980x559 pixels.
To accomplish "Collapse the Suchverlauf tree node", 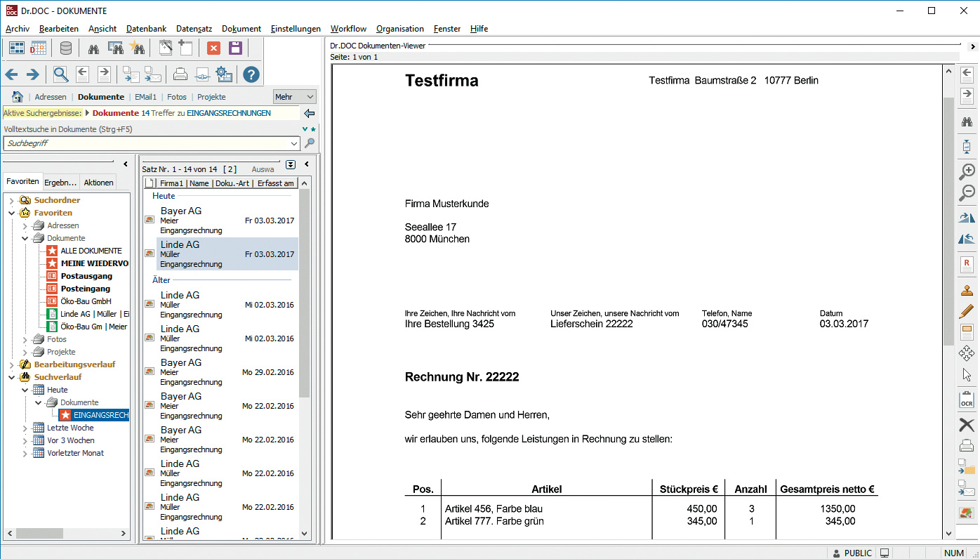I will 11,378.
